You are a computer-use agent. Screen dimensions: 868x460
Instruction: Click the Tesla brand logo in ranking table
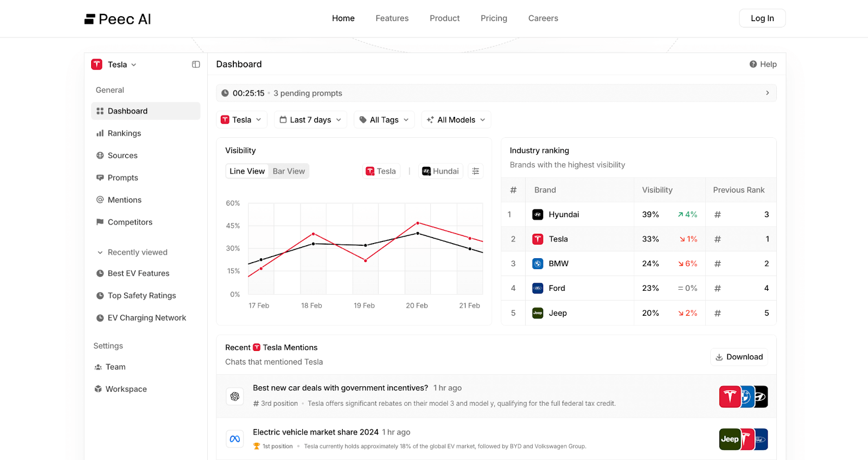pyautogui.click(x=538, y=239)
